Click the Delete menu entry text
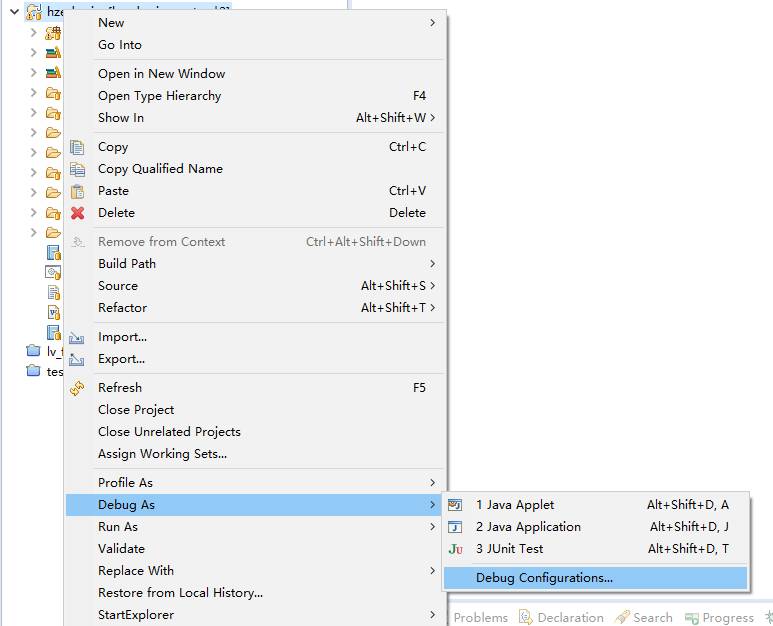 pyautogui.click(x=116, y=213)
